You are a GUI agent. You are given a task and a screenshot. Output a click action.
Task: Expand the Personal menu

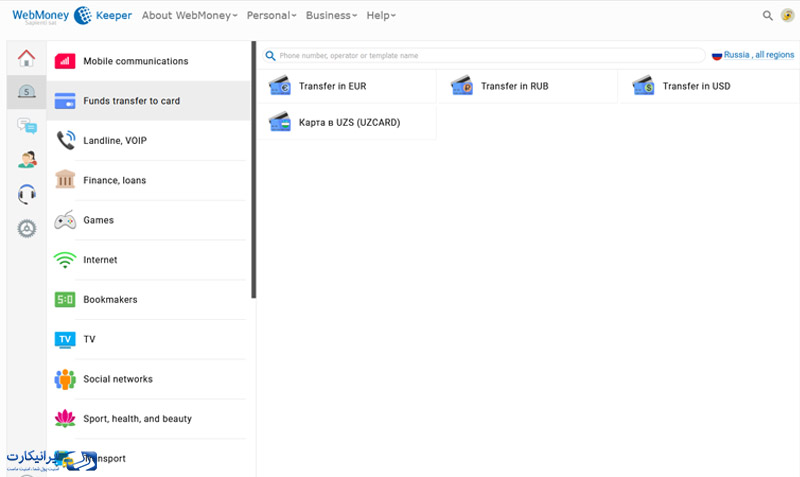(271, 15)
